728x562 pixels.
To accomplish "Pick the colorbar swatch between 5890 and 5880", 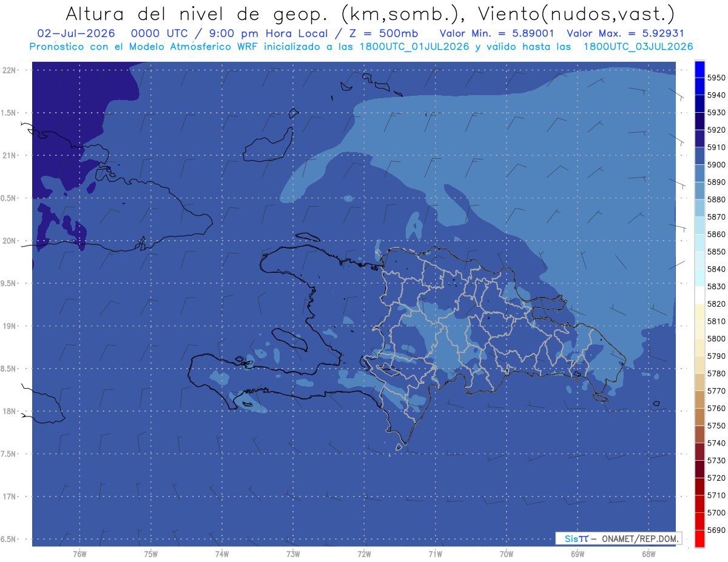I will [x=699, y=191].
